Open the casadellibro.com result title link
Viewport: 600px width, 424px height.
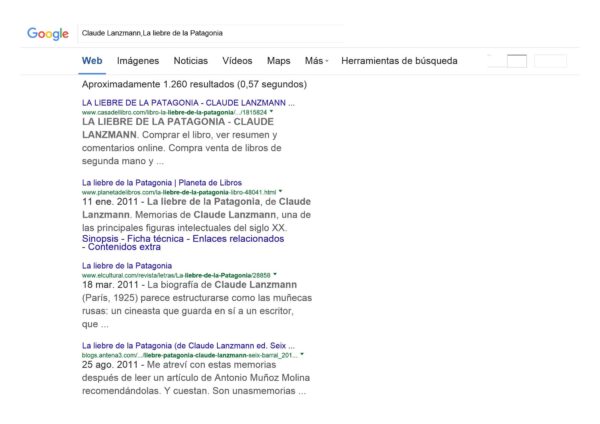(188, 103)
